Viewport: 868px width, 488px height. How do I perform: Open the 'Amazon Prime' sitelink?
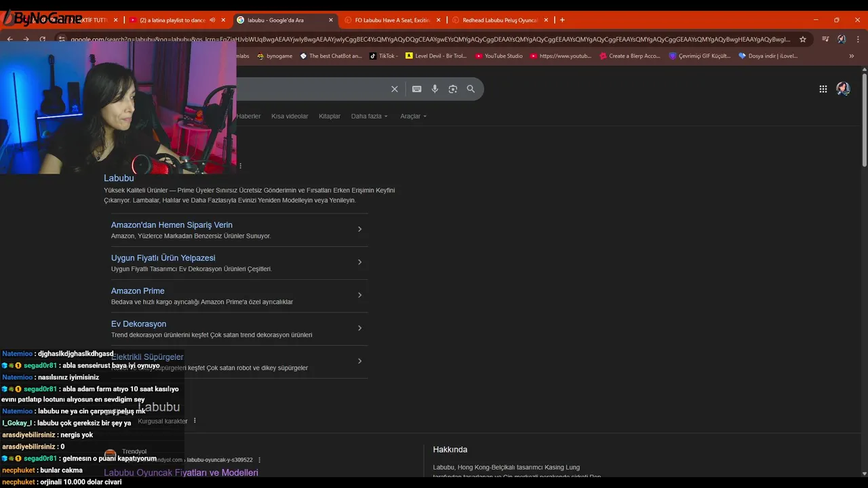138,291
